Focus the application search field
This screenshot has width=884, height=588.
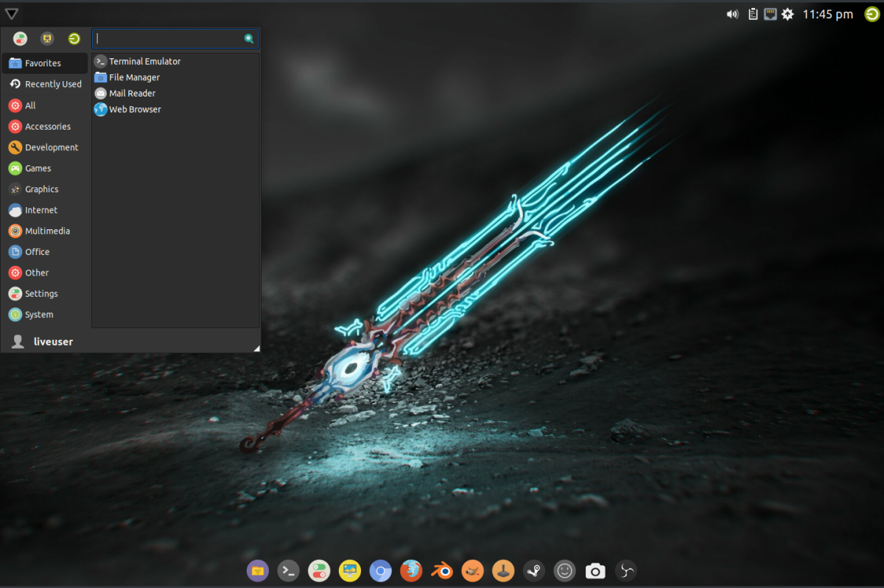tap(175, 38)
